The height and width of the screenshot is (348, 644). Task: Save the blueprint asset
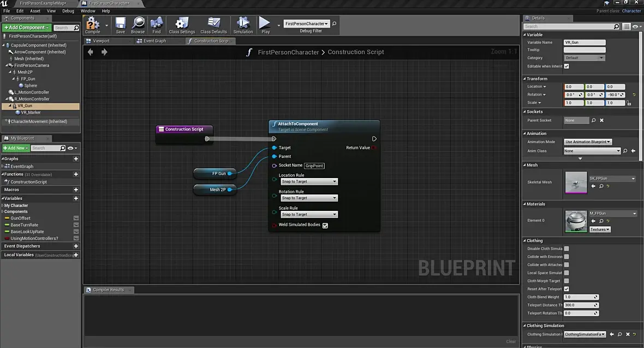[x=120, y=26]
